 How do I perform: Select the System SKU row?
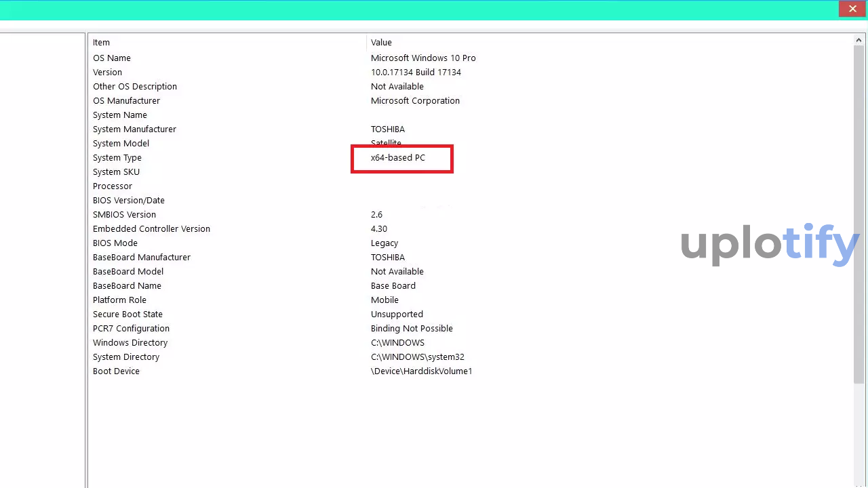(471, 171)
